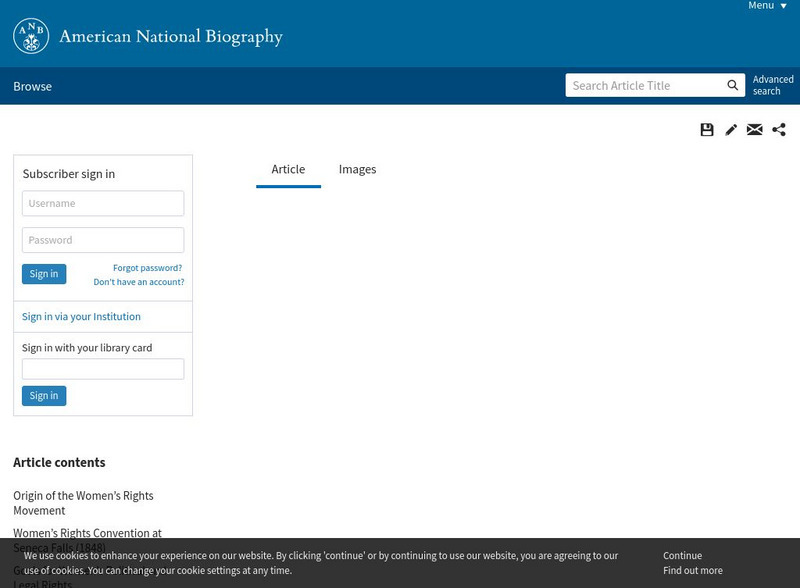Viewport: 800px width, 588px height.
Task: Open the Menu dropdown
Action: pos(767,6)
